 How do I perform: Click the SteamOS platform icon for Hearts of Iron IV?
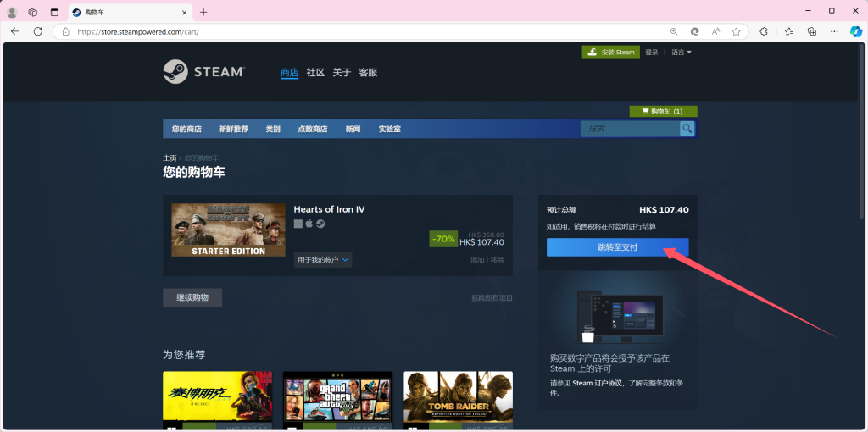click(x=320, y=224)
